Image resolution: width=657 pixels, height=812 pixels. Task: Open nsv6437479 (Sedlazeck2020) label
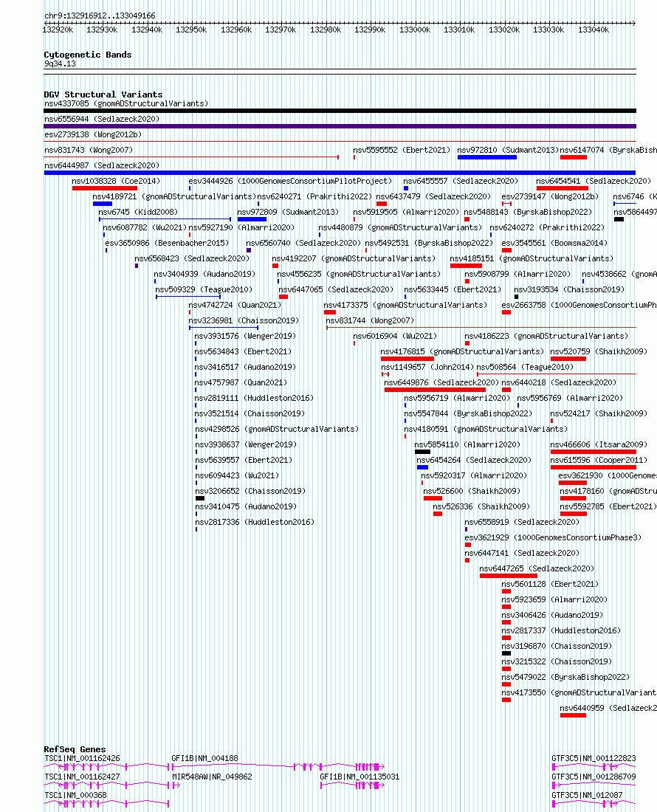pos(433,197)
